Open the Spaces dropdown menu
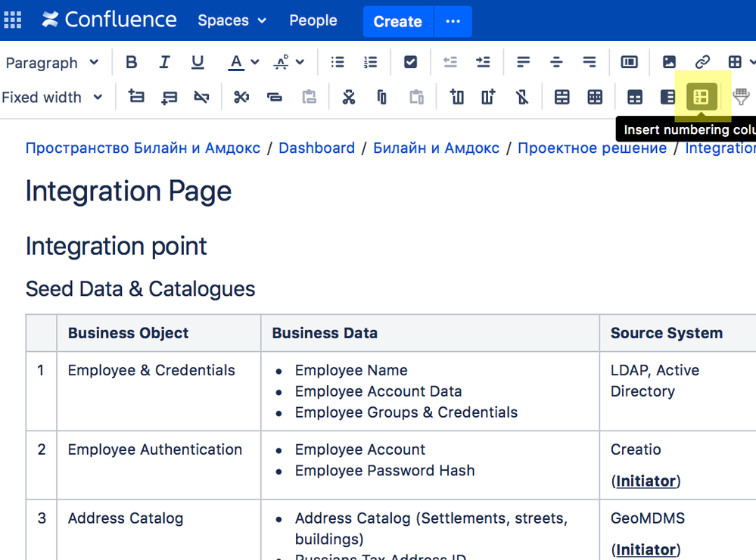Viewport: 756px width, 560px height. coord(232,20)
